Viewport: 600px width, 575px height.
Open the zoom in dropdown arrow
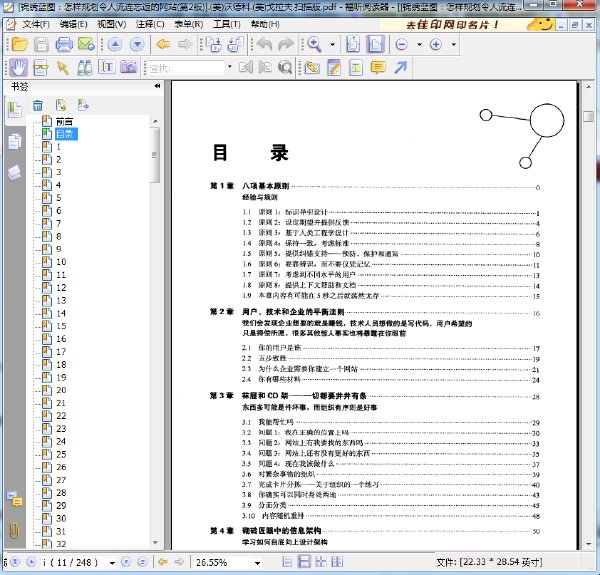(453, 45)
